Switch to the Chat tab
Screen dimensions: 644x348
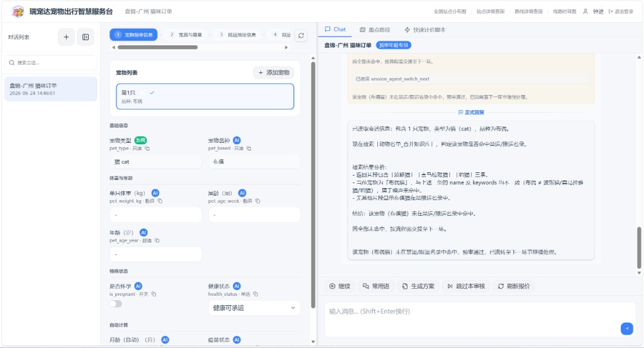click(335, 29)
